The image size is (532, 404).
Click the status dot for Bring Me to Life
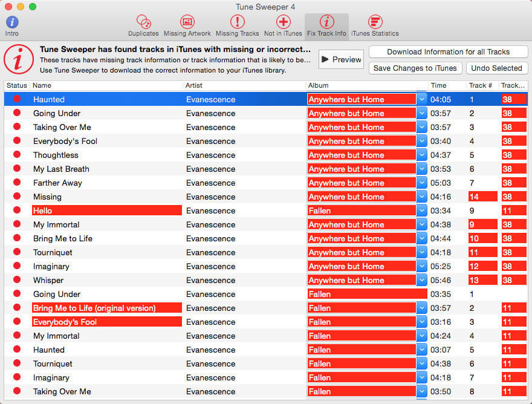17,238
